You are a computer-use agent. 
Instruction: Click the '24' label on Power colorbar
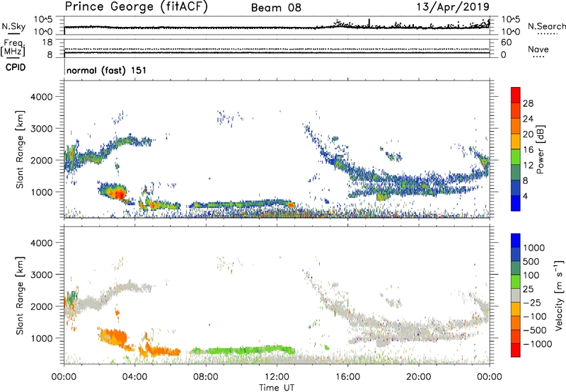tap(528, 119)
